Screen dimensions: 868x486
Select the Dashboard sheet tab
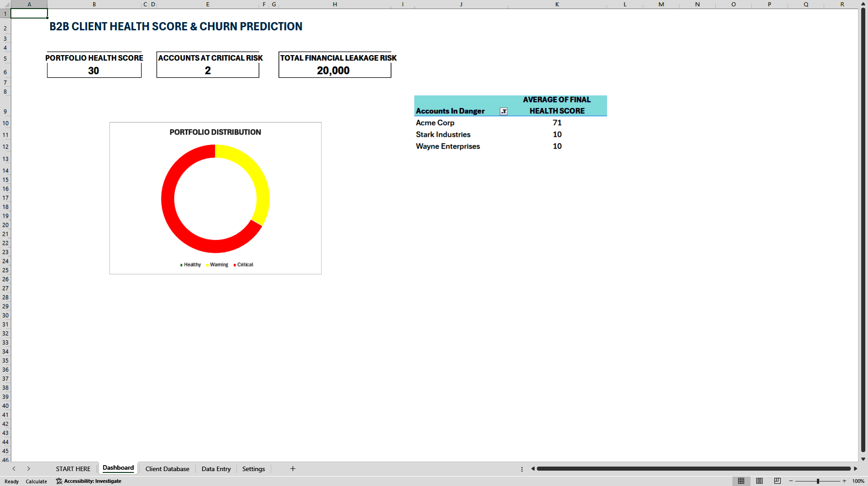118,468
